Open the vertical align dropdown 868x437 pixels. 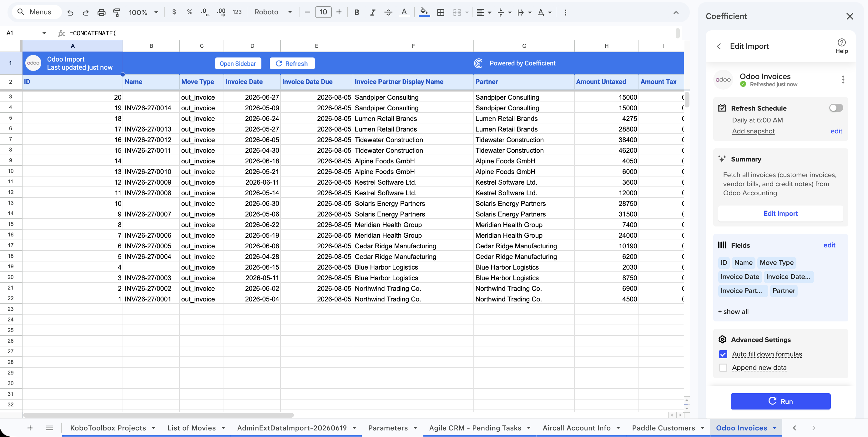pyautogui.click(x=504, y=12)
